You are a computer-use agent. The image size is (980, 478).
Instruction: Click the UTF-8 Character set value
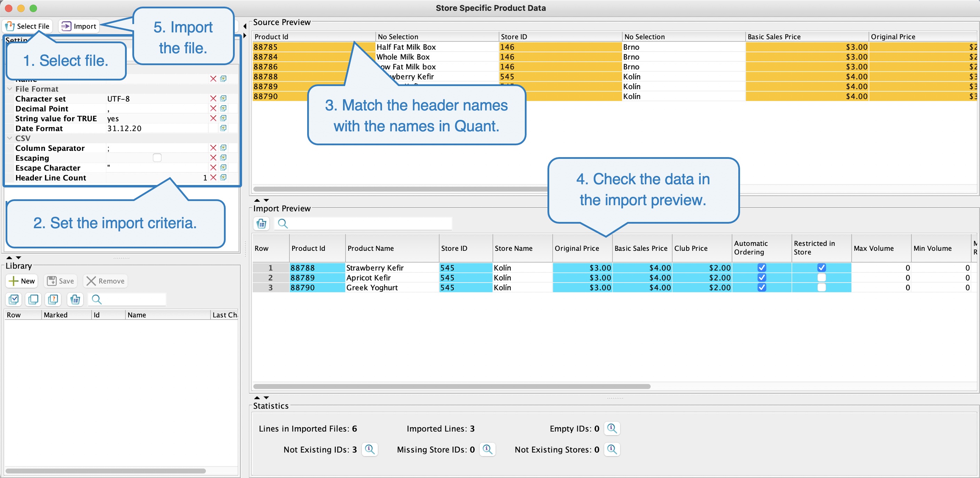point(157,99)
